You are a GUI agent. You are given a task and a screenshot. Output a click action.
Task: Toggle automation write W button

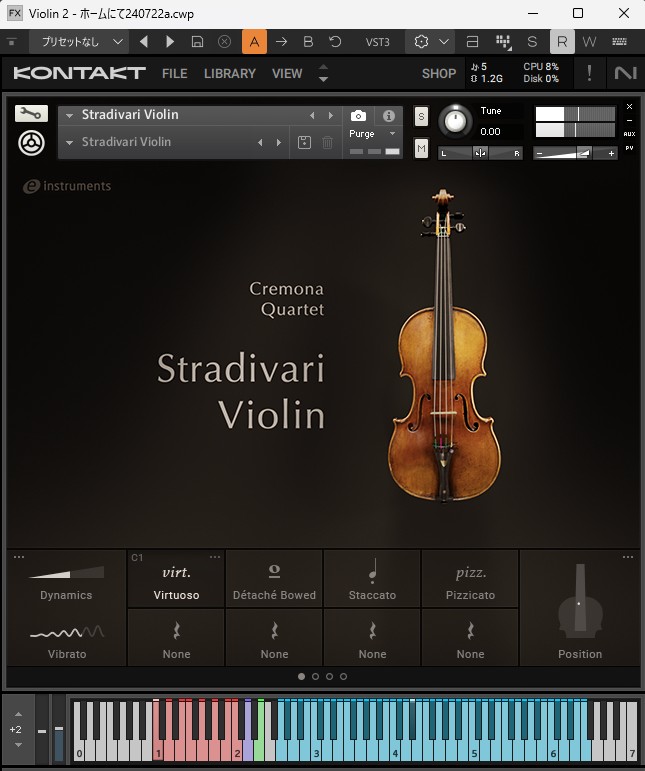pyautogui.click(x=589, y=42)
